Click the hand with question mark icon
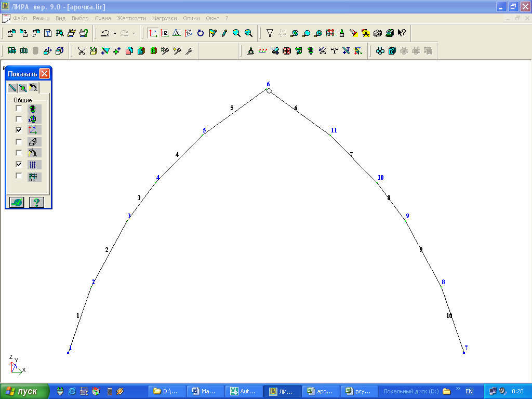The height and width of the screenshot is (399, 532). pyautogui.click(x=84, y=33)
